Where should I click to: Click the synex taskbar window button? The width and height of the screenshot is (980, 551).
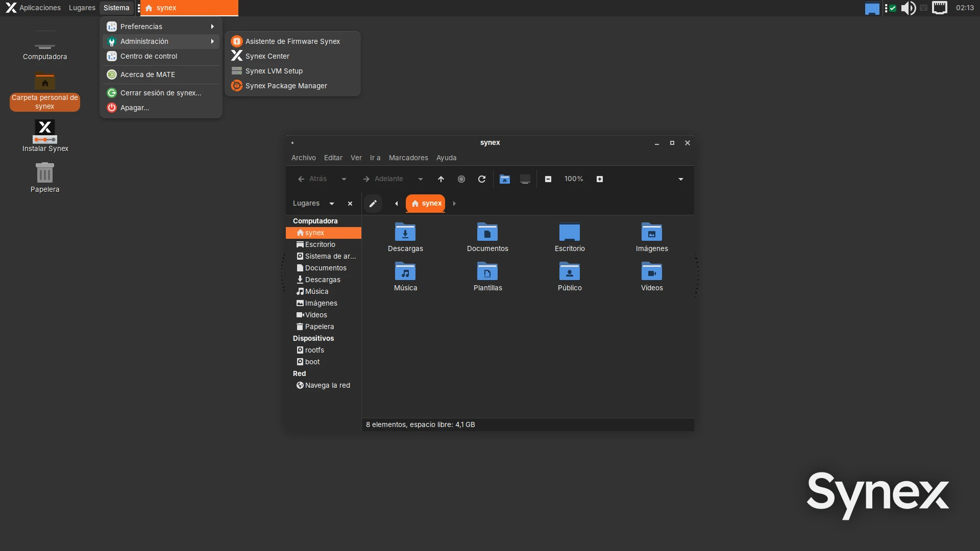pos(189,8)
